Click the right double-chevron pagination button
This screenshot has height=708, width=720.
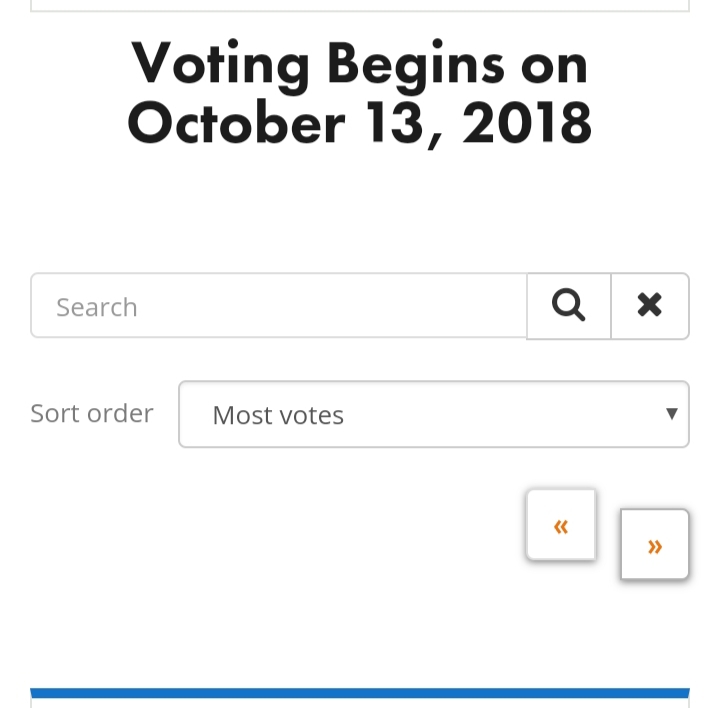tap(655, 545)
